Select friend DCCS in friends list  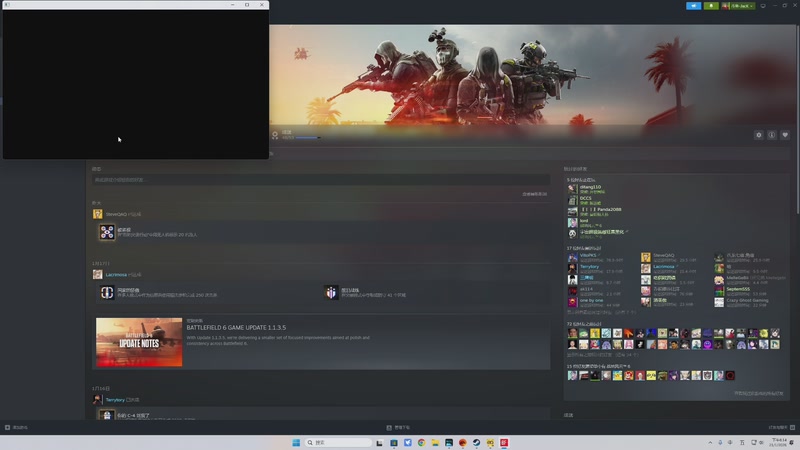click(x=585, y=198)
